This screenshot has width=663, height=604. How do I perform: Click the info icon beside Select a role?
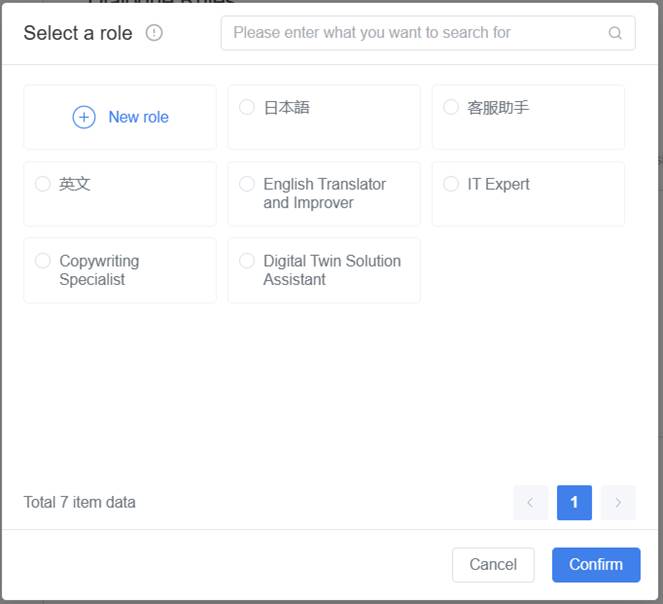[x=154, y=33]
